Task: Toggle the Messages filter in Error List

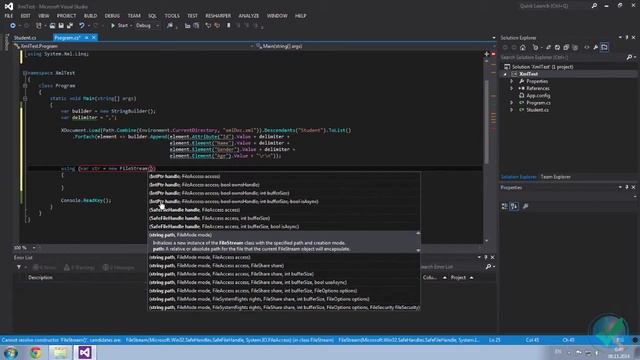Action: [119, 268]
